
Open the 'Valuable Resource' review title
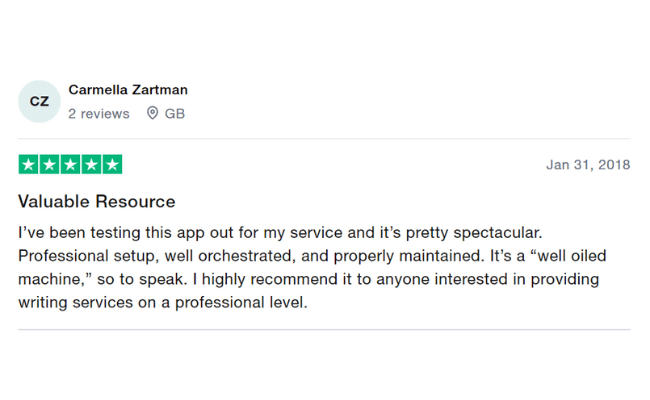97,201
